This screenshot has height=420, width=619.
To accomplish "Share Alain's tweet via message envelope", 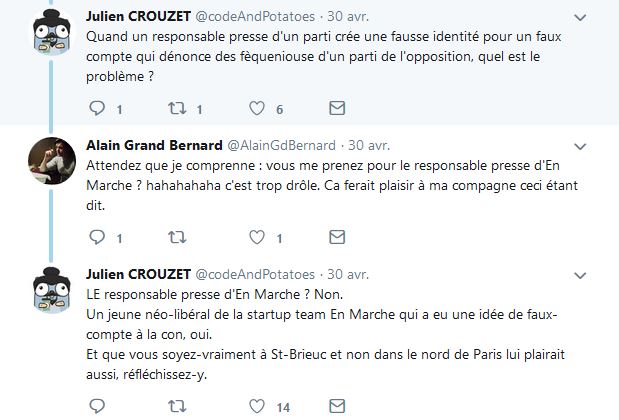I will [x=337, y=237].
